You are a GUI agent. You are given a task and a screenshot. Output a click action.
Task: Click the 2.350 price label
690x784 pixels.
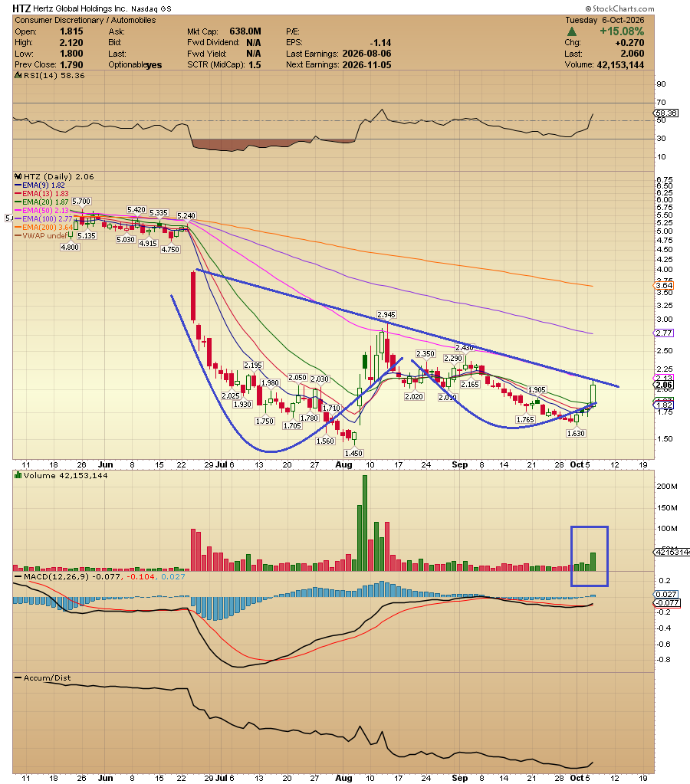click(x=426, y=353)
